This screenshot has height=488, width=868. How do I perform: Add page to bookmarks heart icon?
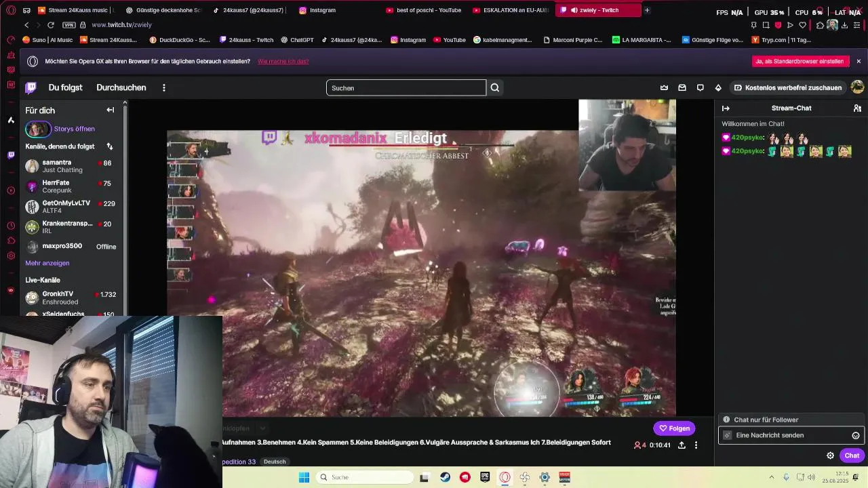pos(802,25)
